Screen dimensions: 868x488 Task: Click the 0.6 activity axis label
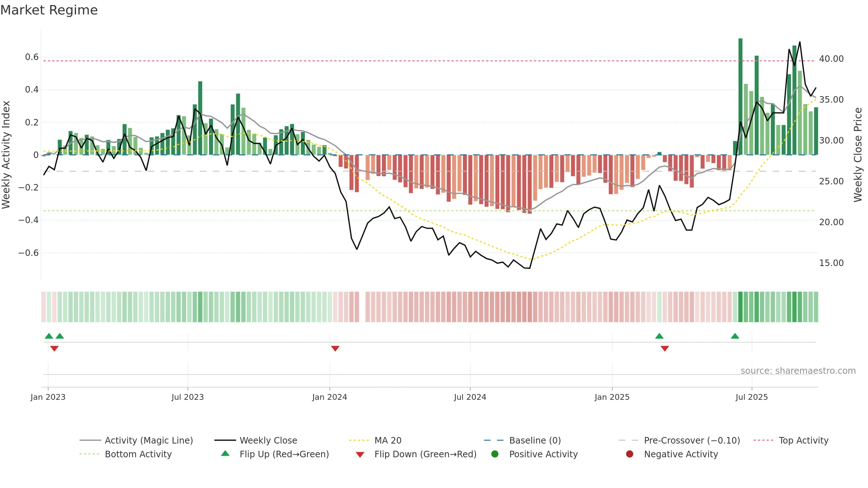(32, 57)
